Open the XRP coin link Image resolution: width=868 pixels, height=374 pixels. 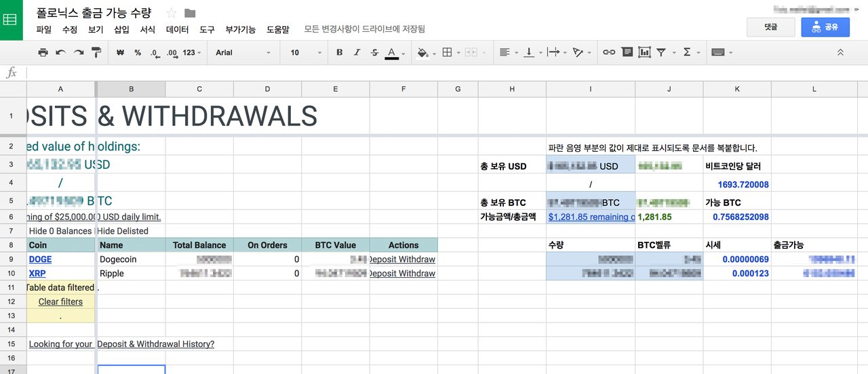point(37,273)
